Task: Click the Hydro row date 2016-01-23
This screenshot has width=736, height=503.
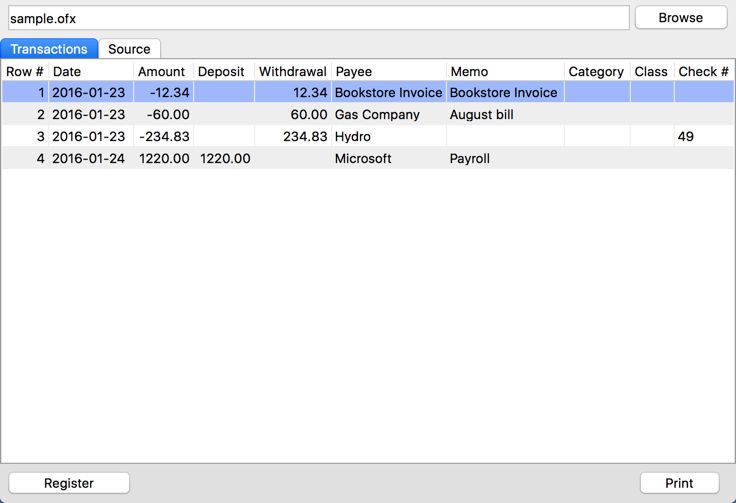Action: pos(91,137)
